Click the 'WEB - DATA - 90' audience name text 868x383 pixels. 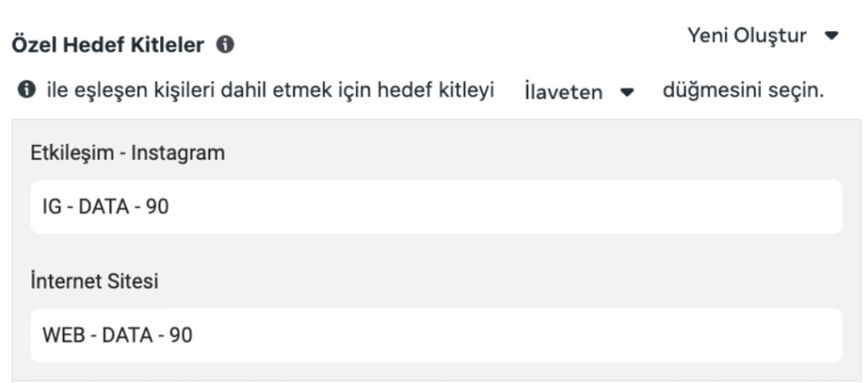point(118,335)
